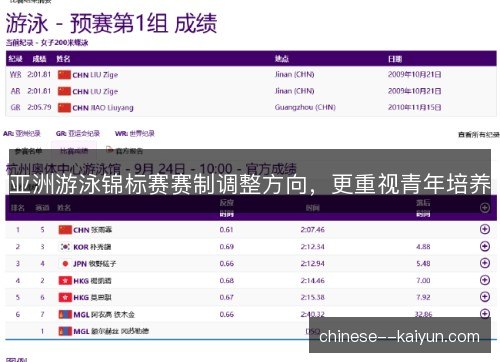The height and width of the screenshot is (362, 500).
Task: Click the WR: 世界纪录 legend entry
Action: tap(135, 134)
